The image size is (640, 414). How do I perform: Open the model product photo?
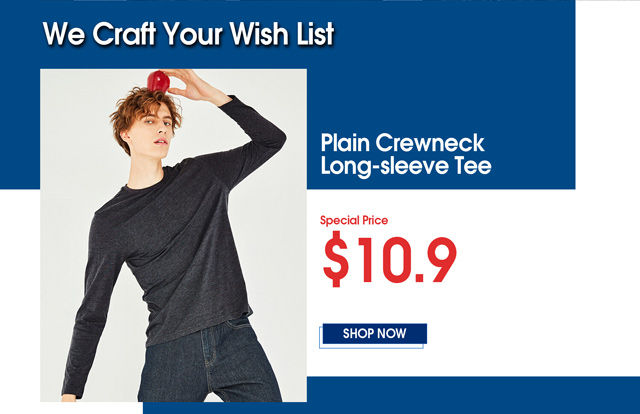(x=173, y=235)
